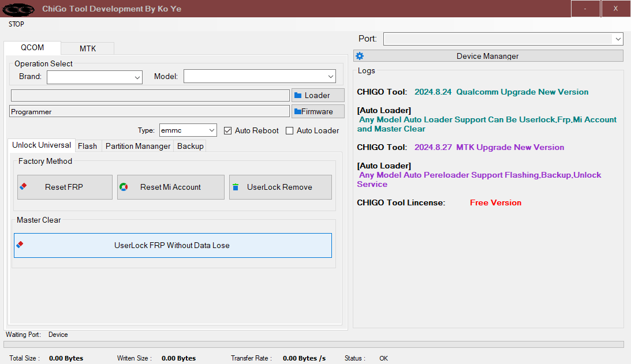This screenshot has height=364, width=631.
Task: Select the Flash tab
Action: [x=88, y=146]
